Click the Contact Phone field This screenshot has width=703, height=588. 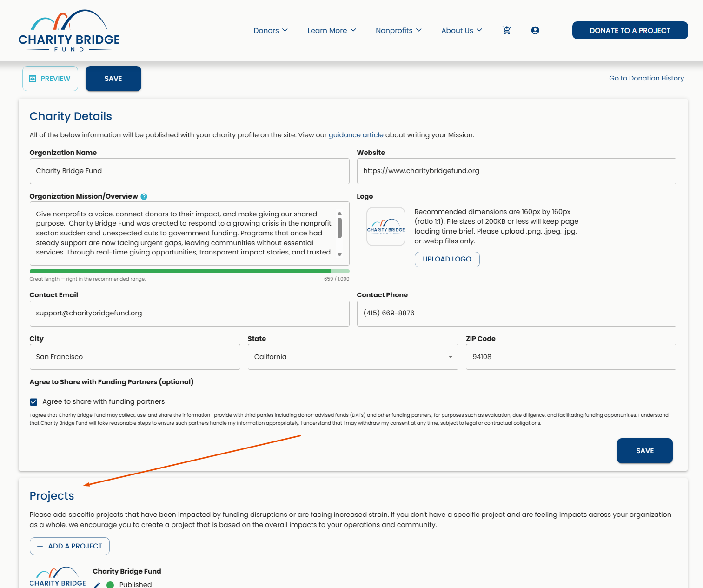[x=517, y=314]
